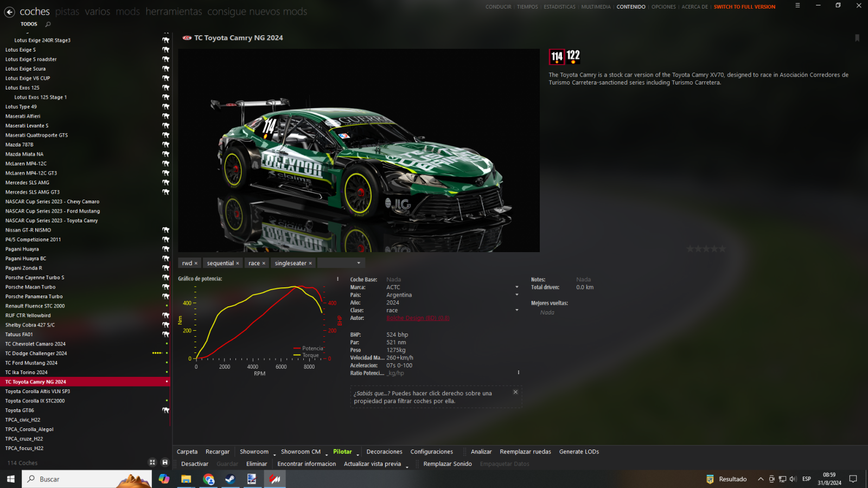Select NASCAR Cup Series 2023 - Ford Mustang
Image resolution: width=868 pixels, height=488 pixels.
coord(85,211)
